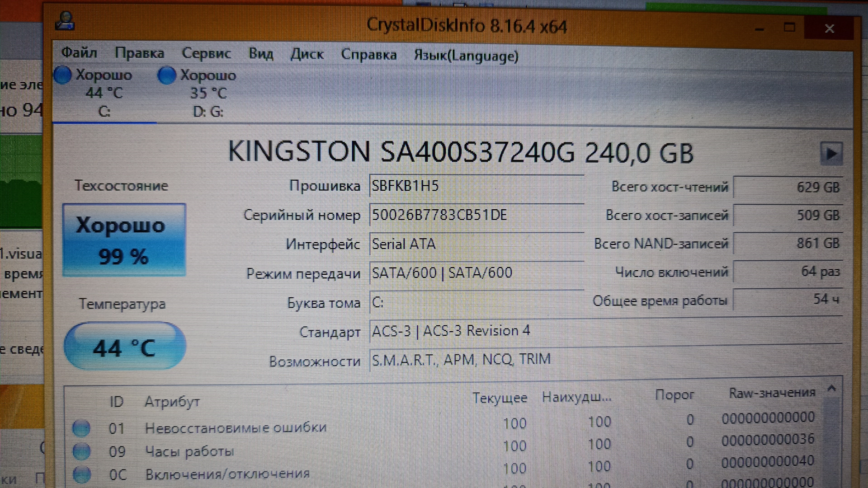The image size is (868, 488).
Task: Click the Число включений label
Action: pyautogui.click(x=672, y=272)
